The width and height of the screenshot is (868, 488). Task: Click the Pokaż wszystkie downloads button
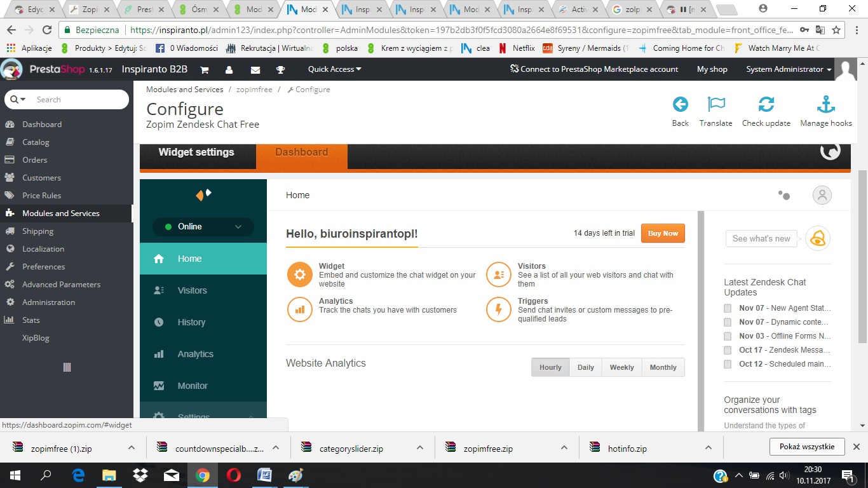pos(807,447)
